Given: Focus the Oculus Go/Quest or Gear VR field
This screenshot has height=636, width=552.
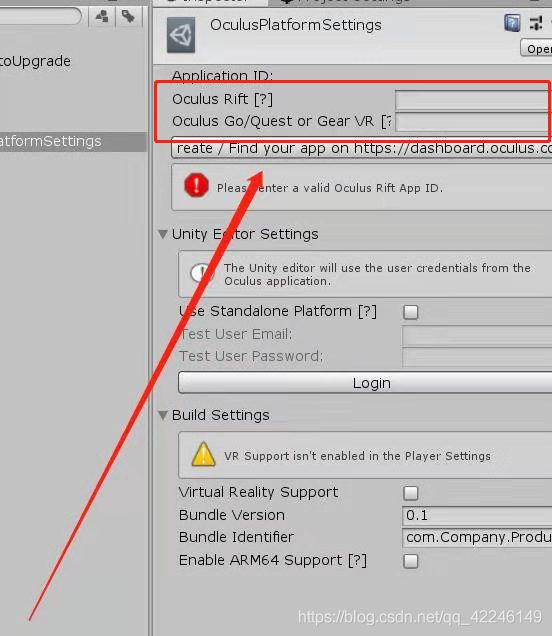Looking at the screenshot, I should [474, 122].
